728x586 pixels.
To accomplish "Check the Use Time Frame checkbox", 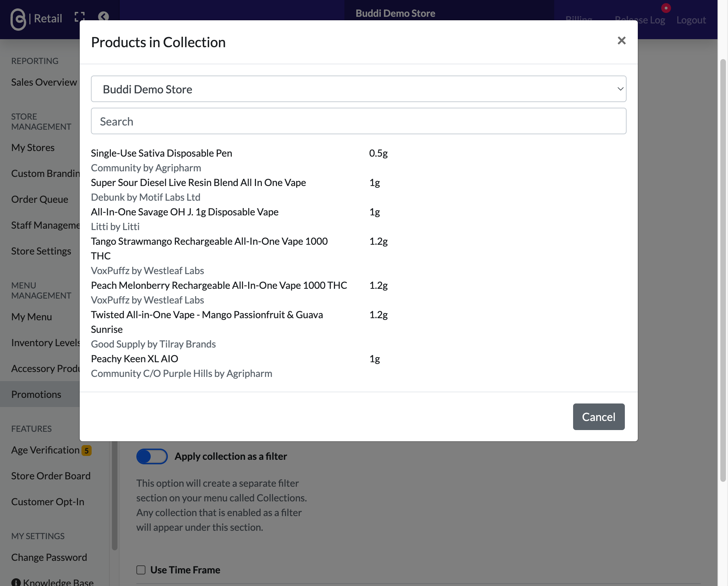I will (141, 570).
